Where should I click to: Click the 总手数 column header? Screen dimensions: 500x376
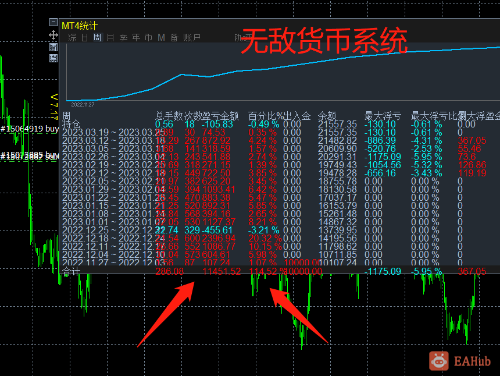pyautogui.click(x=169, y=116)
